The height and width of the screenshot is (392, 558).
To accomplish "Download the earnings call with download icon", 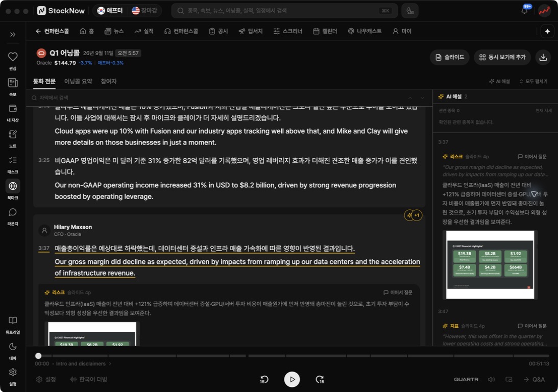I will point(543,57).
